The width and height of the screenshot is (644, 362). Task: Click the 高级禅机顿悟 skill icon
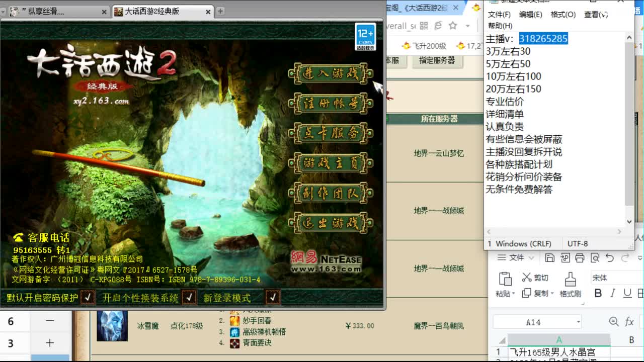234,332
